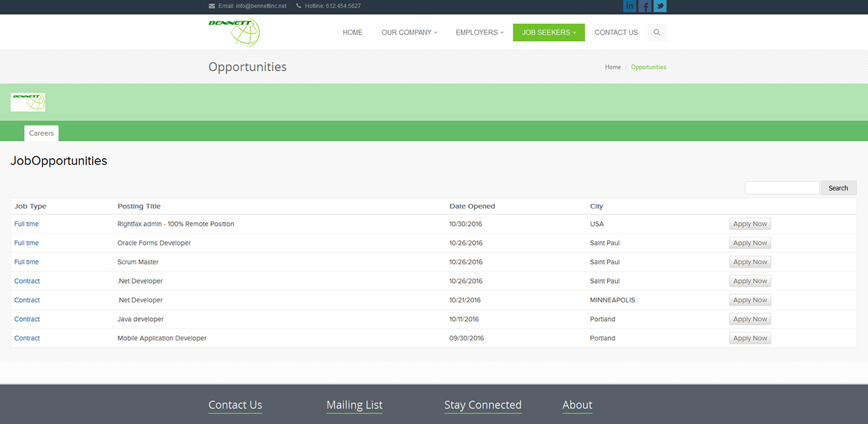This screenshot has width=868, height=424.
Task: Click the Date Opened column header
Action: coord(472,207)
